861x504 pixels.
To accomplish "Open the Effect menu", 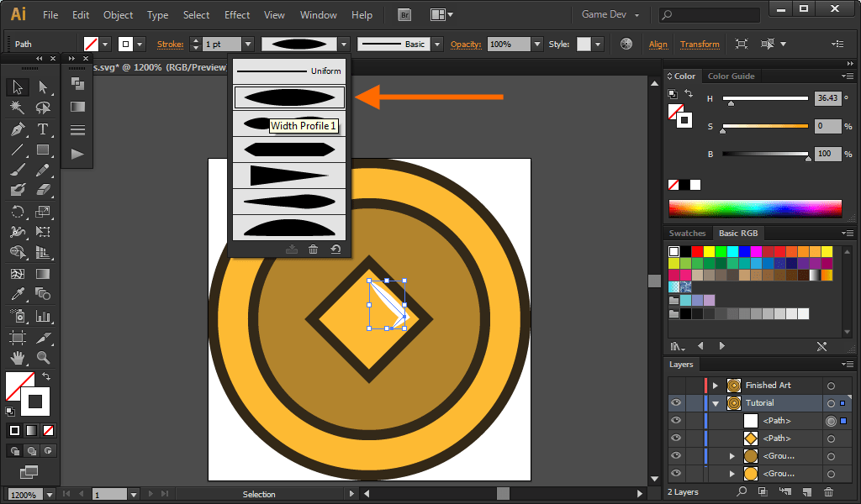I will coord(236,14).
